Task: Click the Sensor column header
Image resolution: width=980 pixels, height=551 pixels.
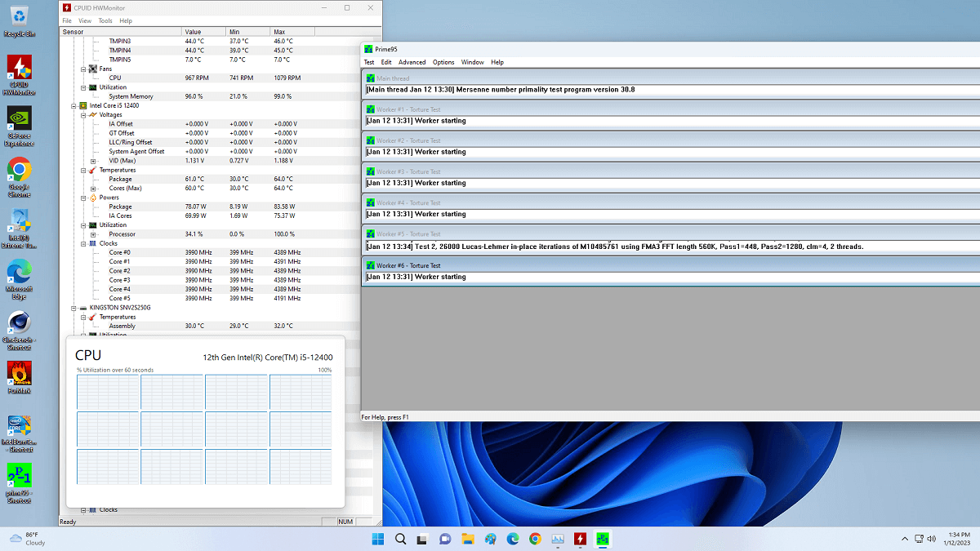Action: (121, 32)
